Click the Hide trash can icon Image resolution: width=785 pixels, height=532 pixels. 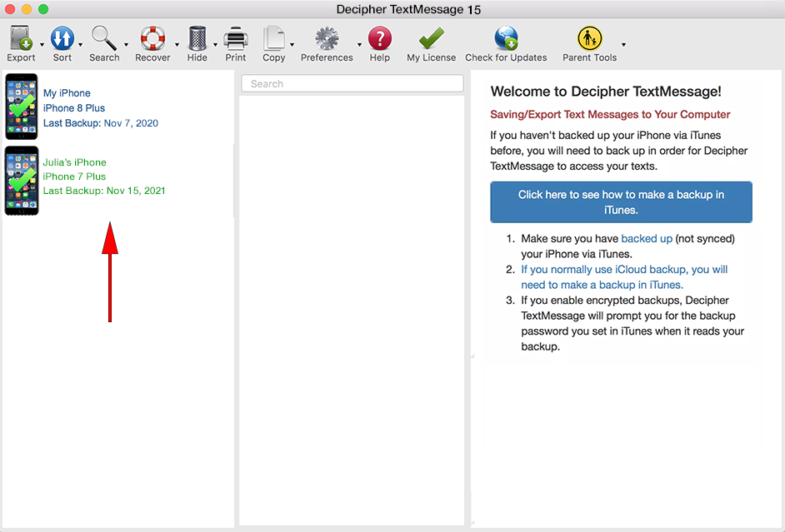click(x=197, y=39)
